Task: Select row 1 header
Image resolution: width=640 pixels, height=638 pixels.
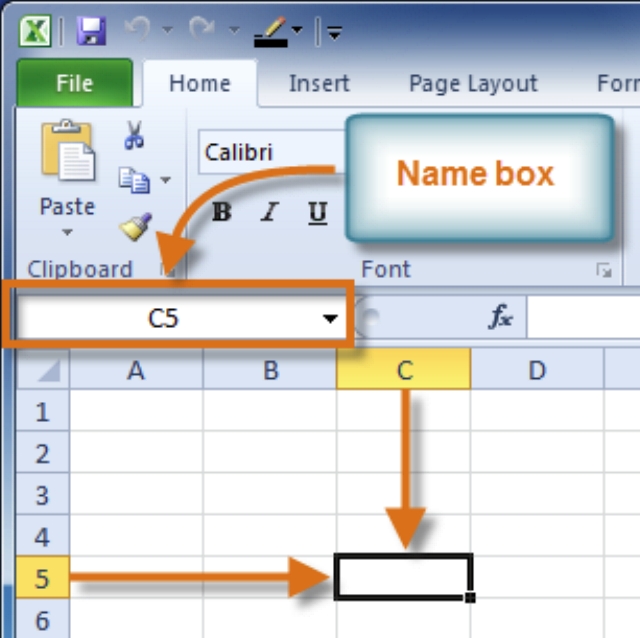Action: point(43,411)
